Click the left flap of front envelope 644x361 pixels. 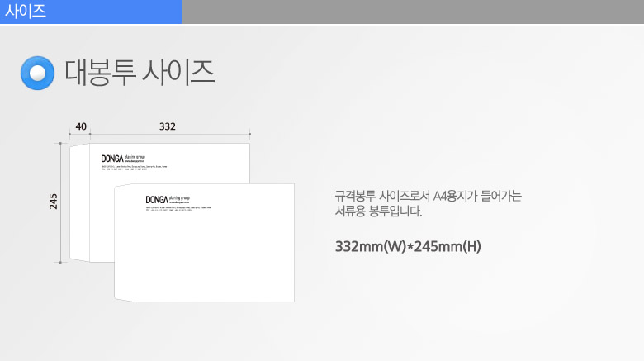pyautogui.click(x=124, y=244)
